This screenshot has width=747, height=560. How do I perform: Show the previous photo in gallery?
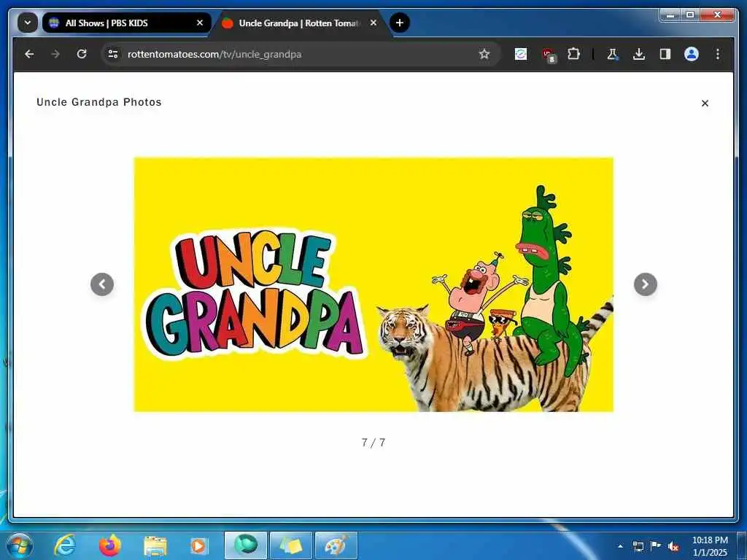[102, 284]
